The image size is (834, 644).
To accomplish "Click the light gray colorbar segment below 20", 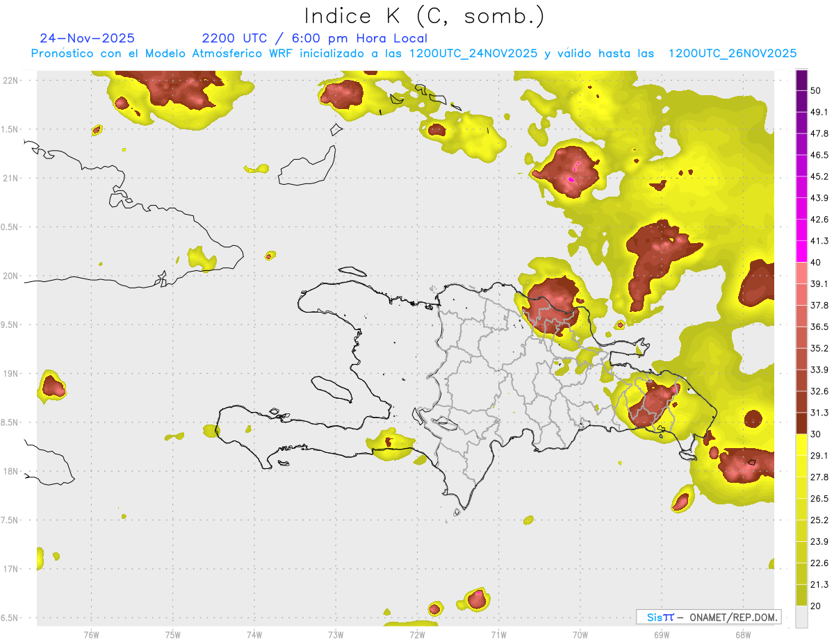I will tap(801, 617).
